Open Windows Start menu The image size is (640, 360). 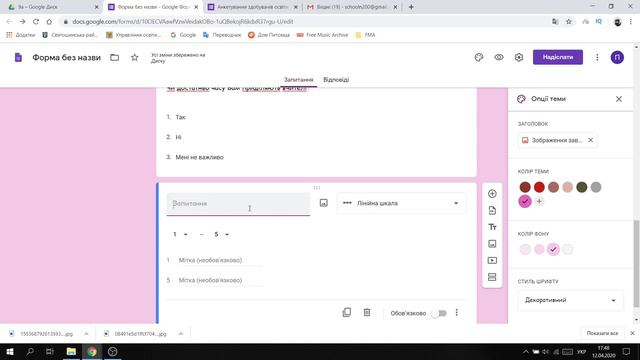[x=10, y=351]
